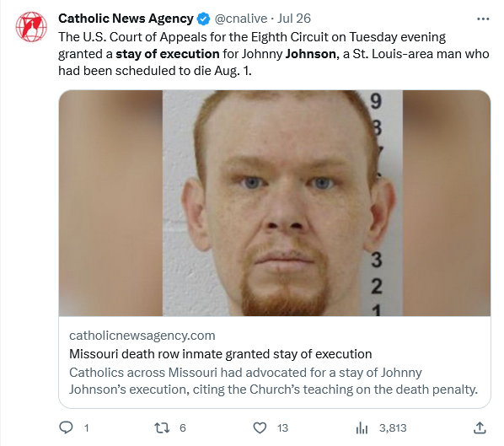Click the catholicnewsagency.com domain text
This screenshot has width=504, height=446.
coord(142,336)
